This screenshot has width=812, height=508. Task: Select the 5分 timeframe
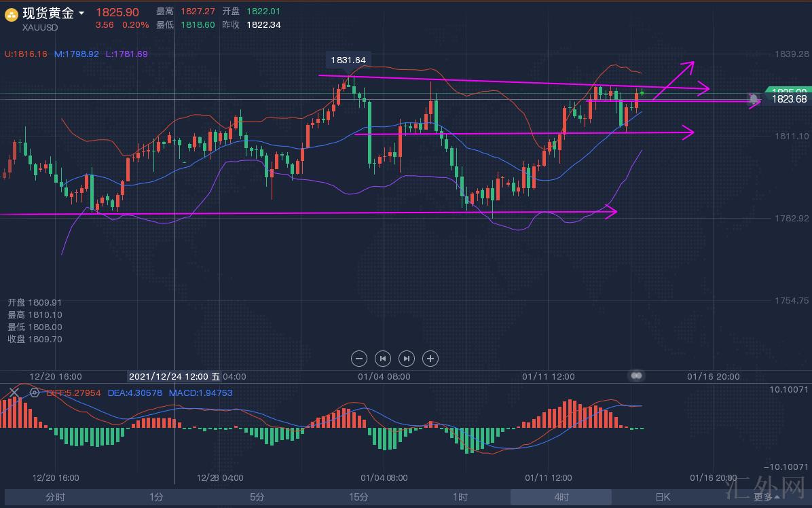[x=257, y=497]
